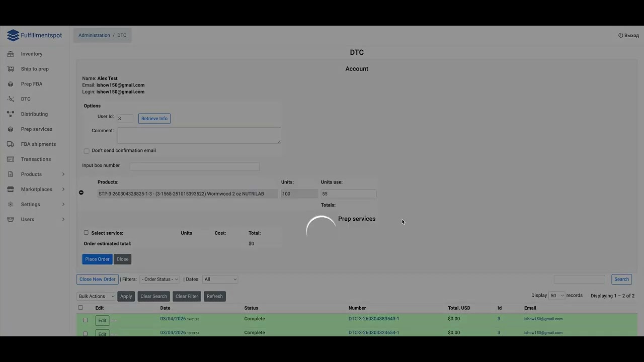Open the product selection dropdown
Screen dimensions: 644x362
188,194
